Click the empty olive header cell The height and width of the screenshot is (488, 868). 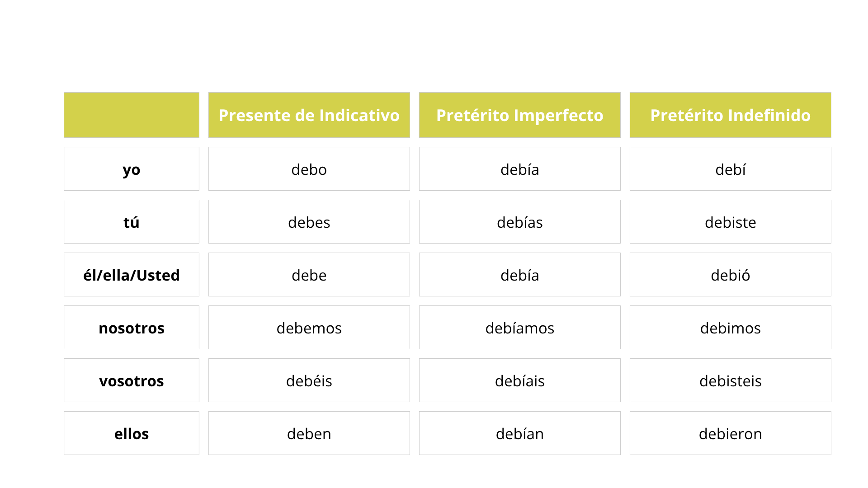[132, 115]
